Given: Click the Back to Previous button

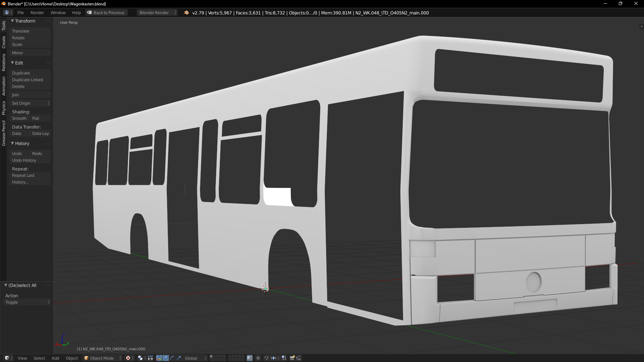Looking at the screenshot, I should tap(106, 13).
